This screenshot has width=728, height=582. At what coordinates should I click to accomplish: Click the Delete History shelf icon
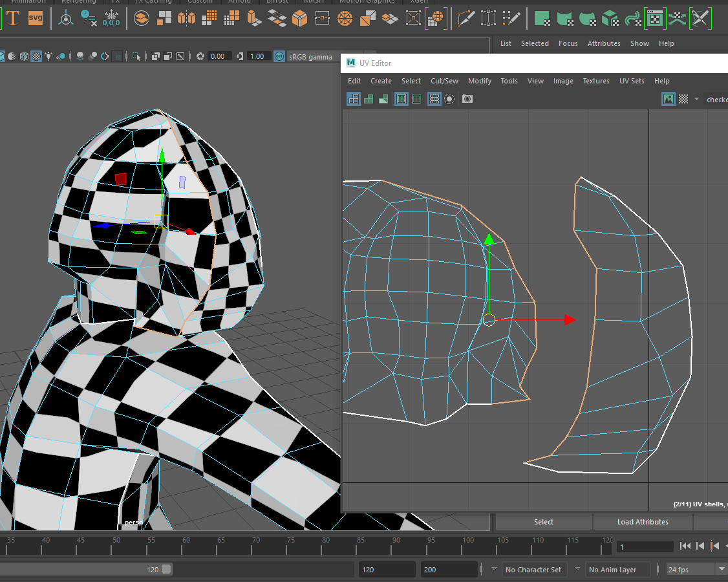tap(88, 19)
